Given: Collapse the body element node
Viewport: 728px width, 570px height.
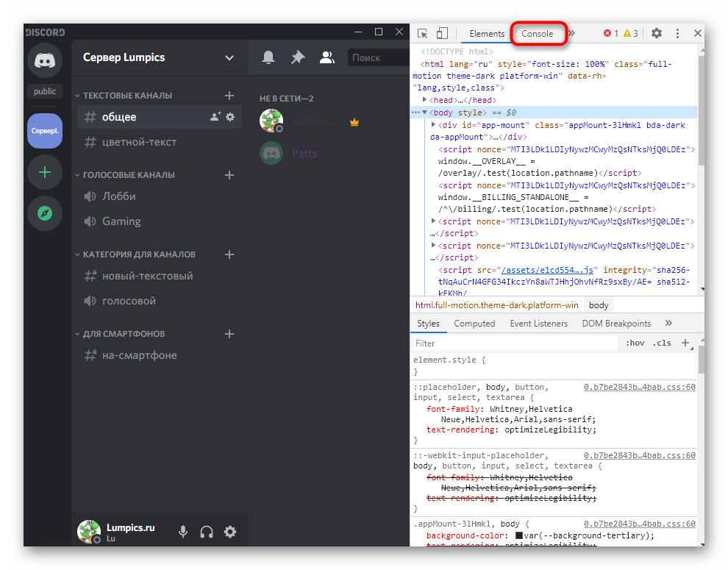Looking at the screenshot, I should tap(424, 113).
